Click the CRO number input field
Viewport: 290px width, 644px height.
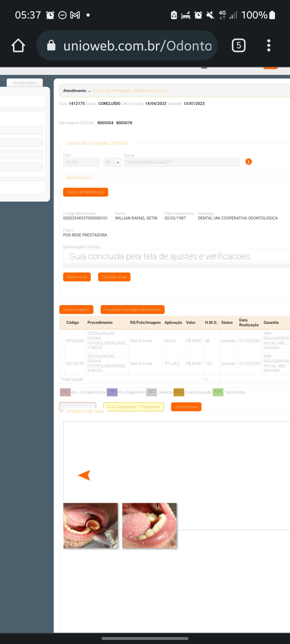tap(81, 162)
